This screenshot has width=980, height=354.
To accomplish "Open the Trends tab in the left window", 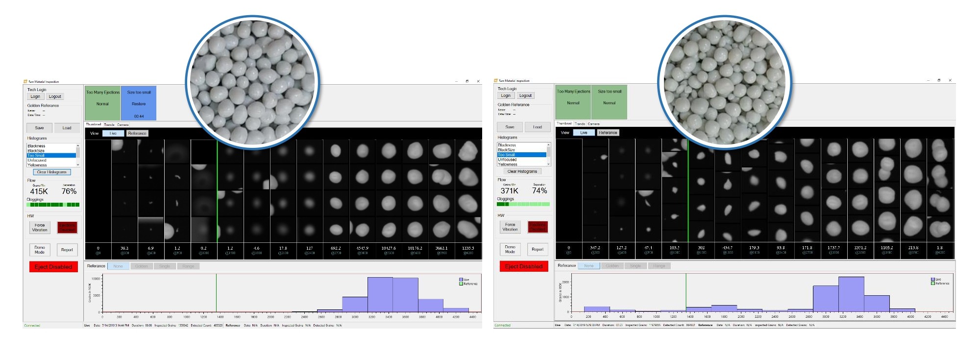I will [109, 125].
